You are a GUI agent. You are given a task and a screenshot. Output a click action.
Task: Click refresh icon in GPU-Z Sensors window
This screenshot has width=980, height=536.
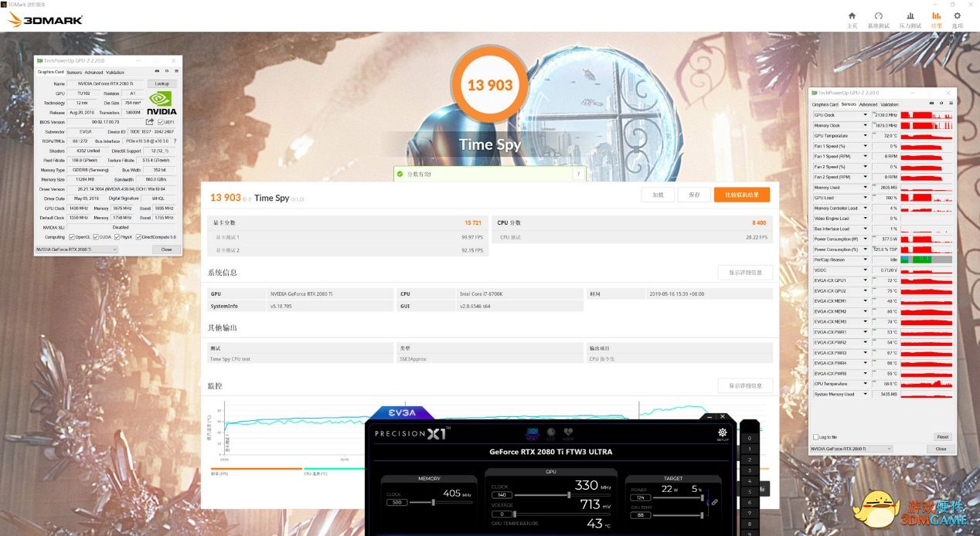(941, 104)
